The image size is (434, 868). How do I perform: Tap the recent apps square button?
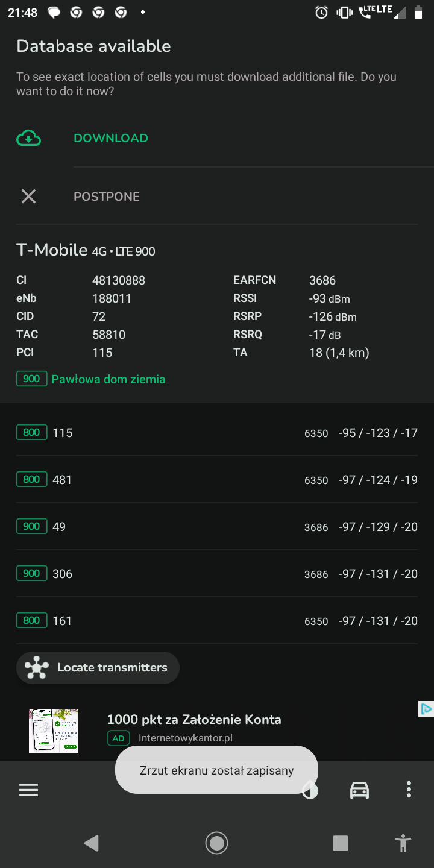[341, 843]
